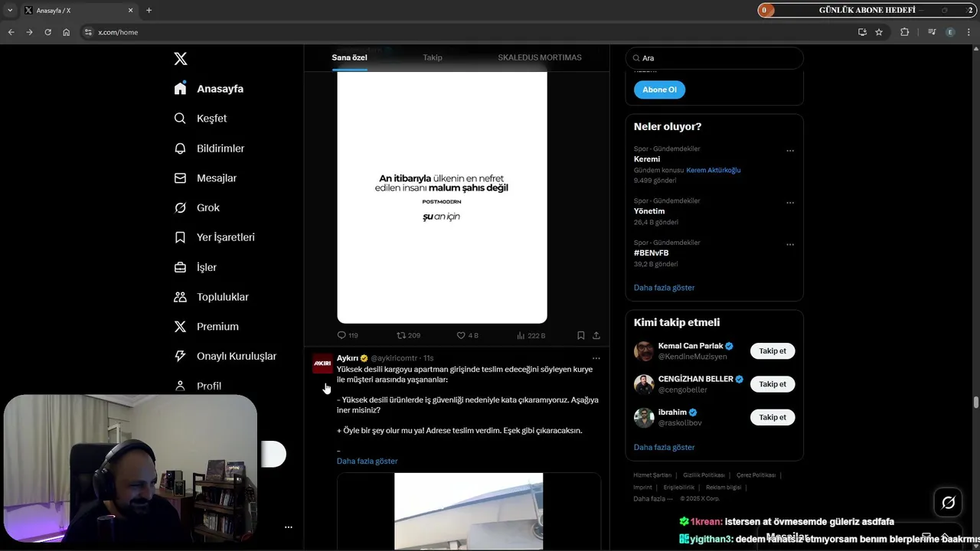Open Yer İşaretleri bookmarks
This screenshot has width=980, height=551.
214,237
